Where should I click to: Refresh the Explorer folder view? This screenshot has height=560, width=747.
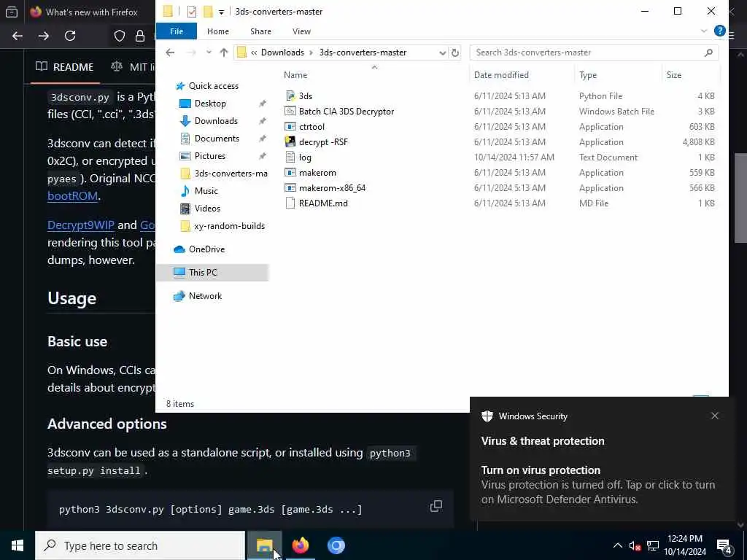[455, 52]
